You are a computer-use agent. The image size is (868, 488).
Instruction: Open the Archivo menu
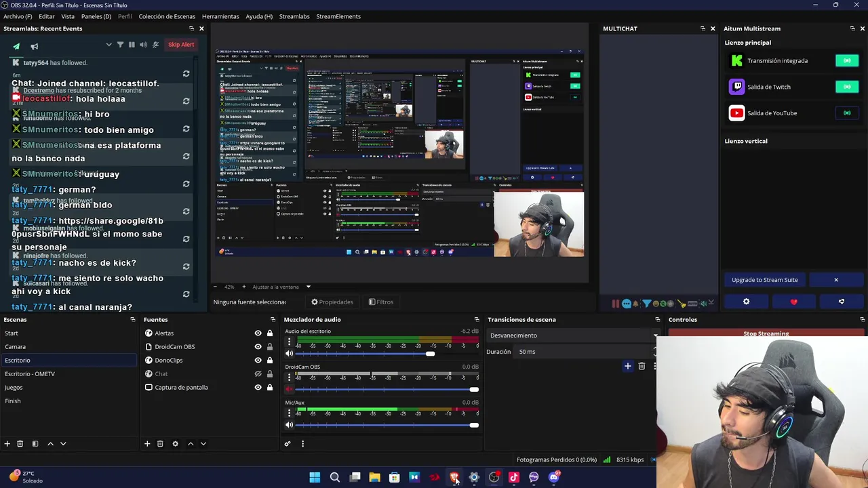click(18, 16)
